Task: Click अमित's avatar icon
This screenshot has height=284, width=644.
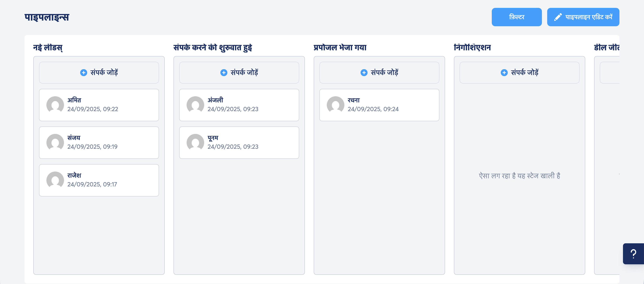Action: coord(55,105)
